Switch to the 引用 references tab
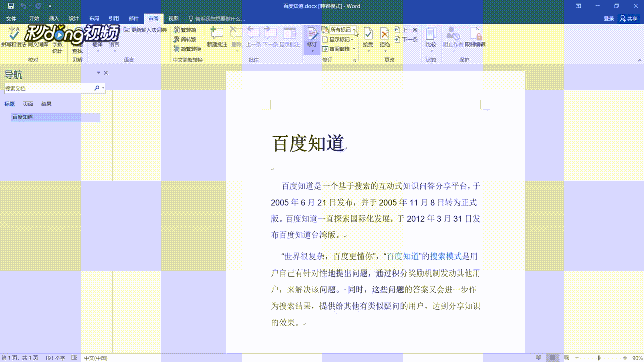 (114, 19)
